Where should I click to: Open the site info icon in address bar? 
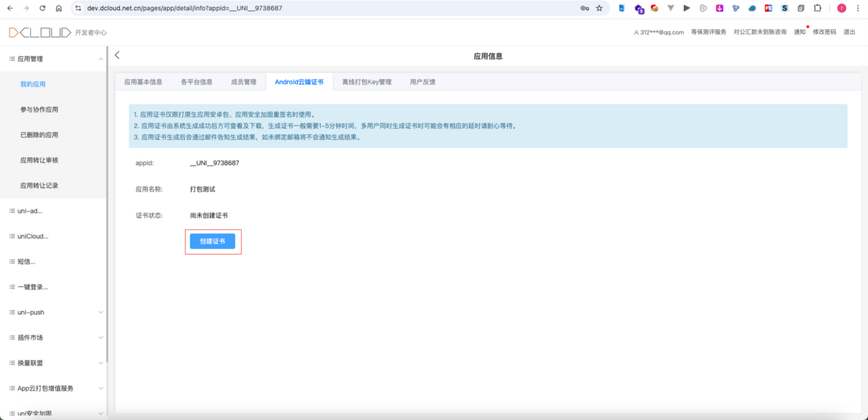pyautogui.click(x=78, y=9)
